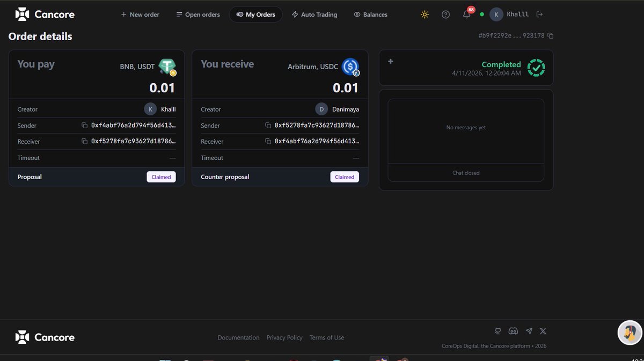Copy Sender address in You receive card
This screenshot has height=361, width=644.
tap(268, 126)
